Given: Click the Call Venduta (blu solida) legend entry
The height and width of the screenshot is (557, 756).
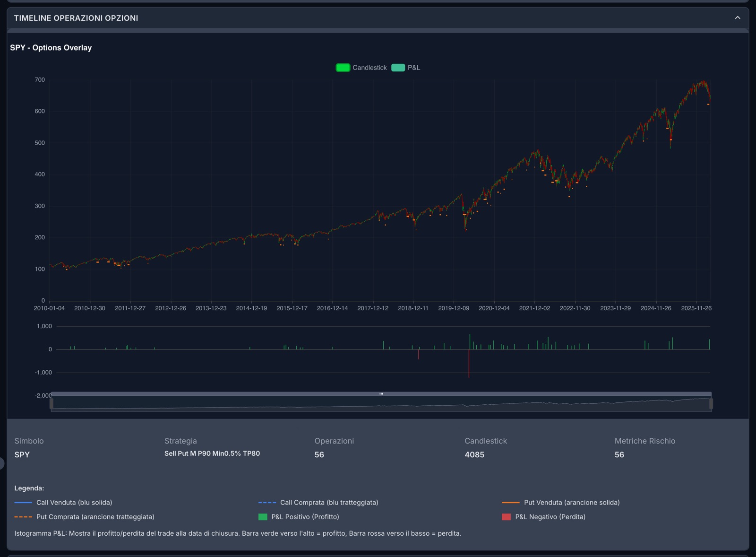Looking at the screenshot, I should tap(63, 503).
